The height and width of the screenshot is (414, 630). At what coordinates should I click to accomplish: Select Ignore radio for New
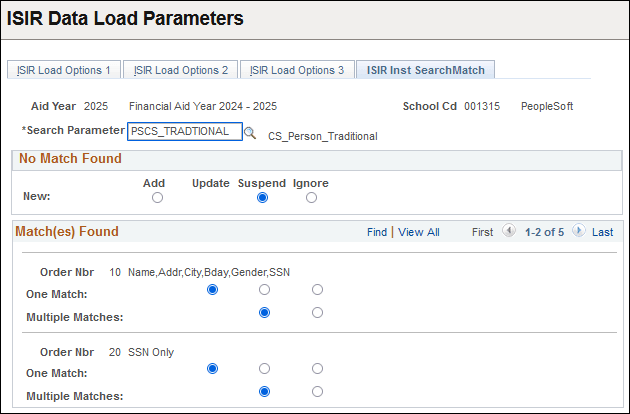[311, 198]
